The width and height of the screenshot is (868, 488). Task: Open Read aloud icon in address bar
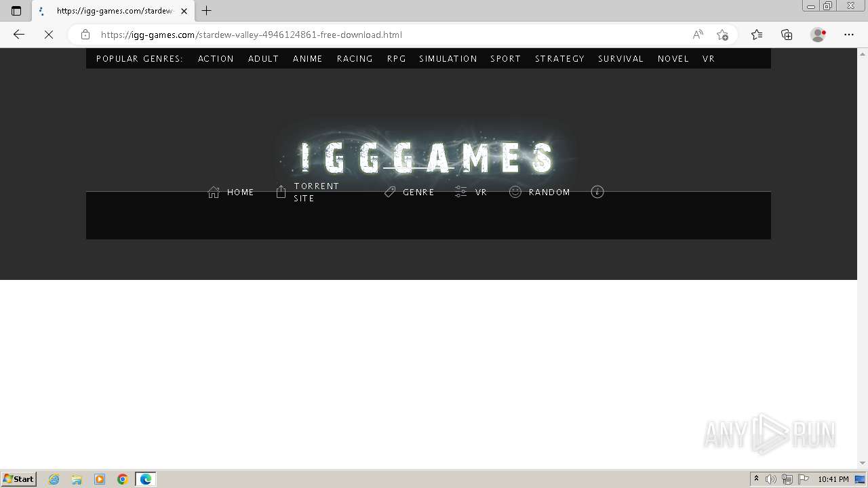coord(698,35)
